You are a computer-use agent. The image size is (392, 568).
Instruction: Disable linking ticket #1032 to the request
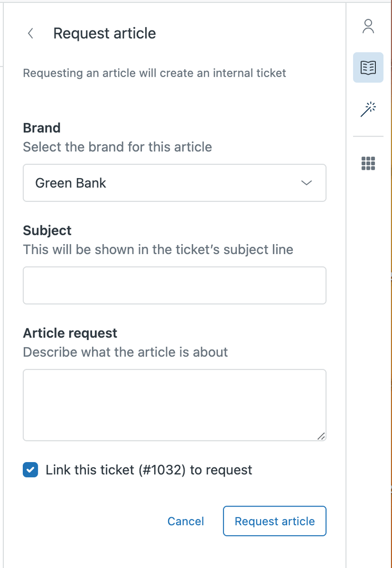click(30, 470)
